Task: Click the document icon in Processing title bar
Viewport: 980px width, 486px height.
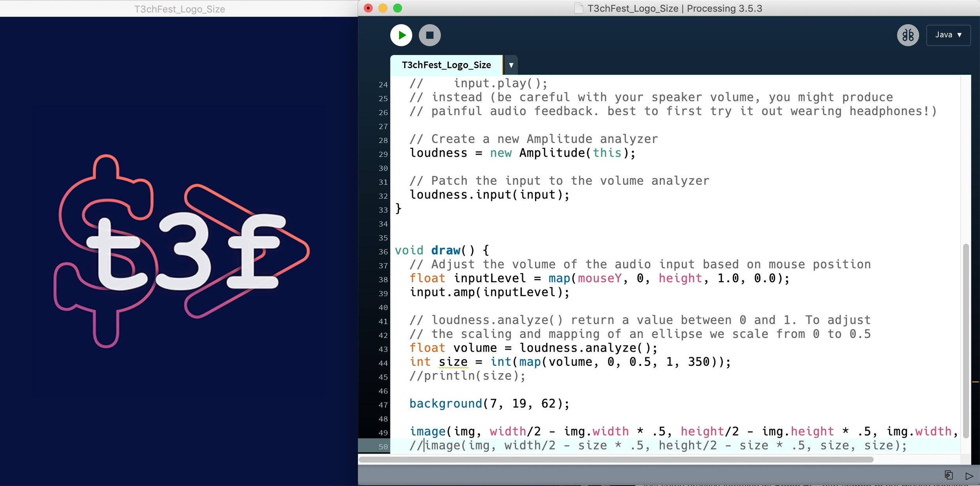Action: pos(579,8)
